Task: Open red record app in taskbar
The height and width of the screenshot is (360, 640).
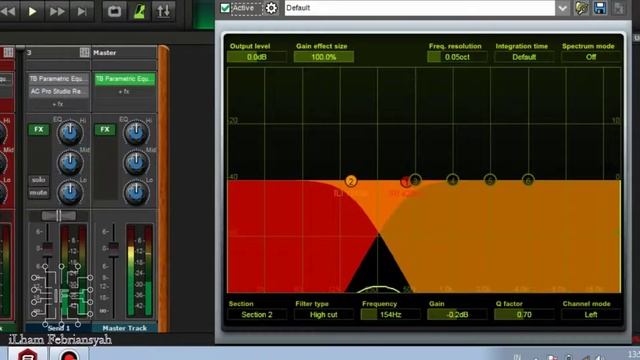Action: [x=69, y=354]
